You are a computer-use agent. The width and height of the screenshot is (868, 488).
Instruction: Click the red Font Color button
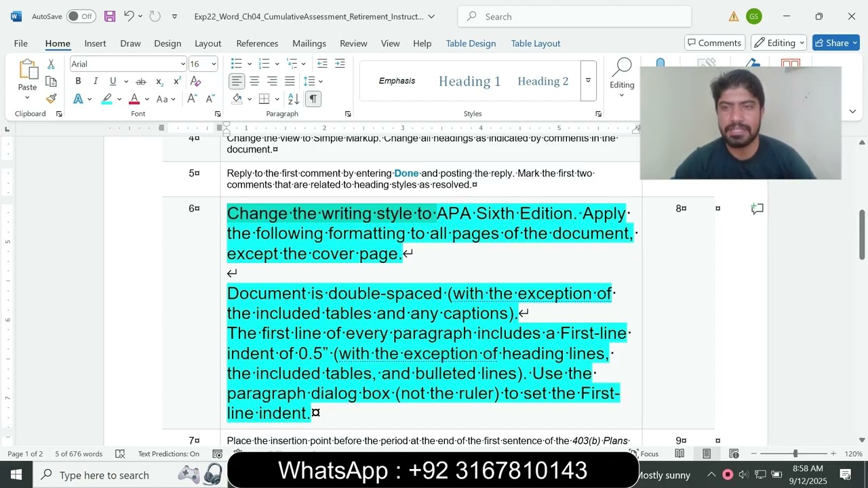pyautogui.click(x=134, y=99)
